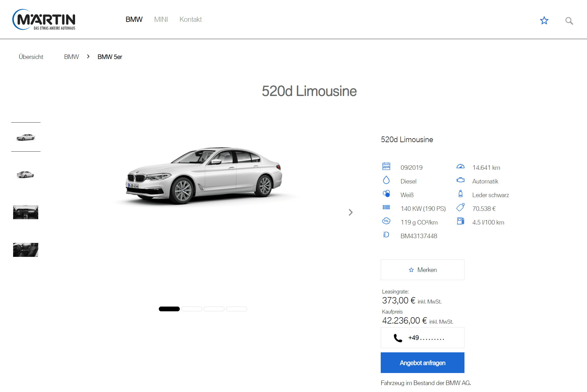Reveal the +49 phone number
587x392 pixels.
coord(422,338)
